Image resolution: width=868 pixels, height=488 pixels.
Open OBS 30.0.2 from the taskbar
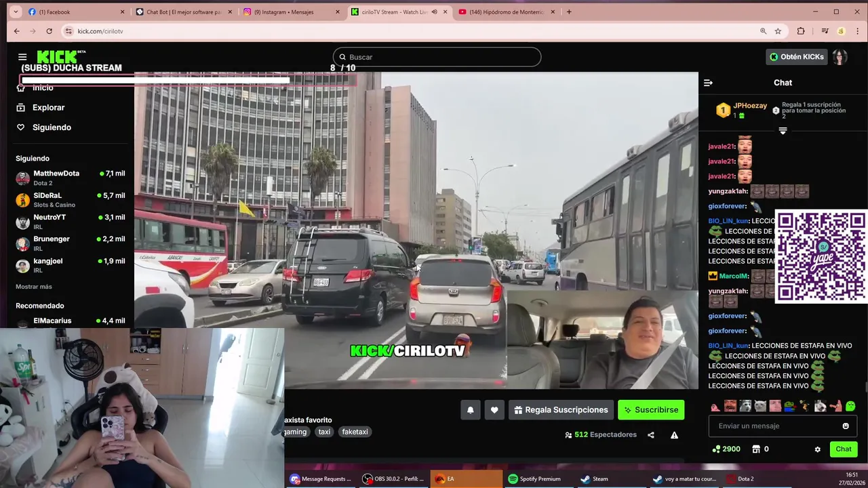click(x=393, y=479)
